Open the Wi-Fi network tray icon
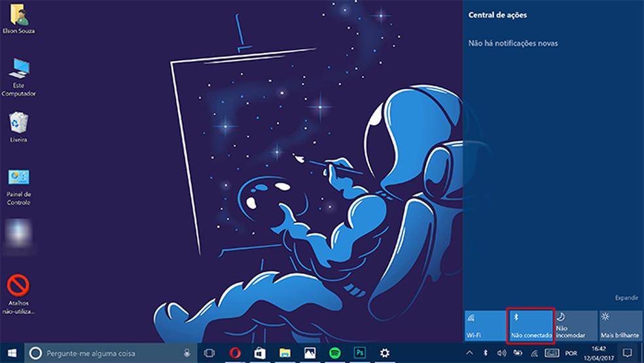 (x=534, y=353)
